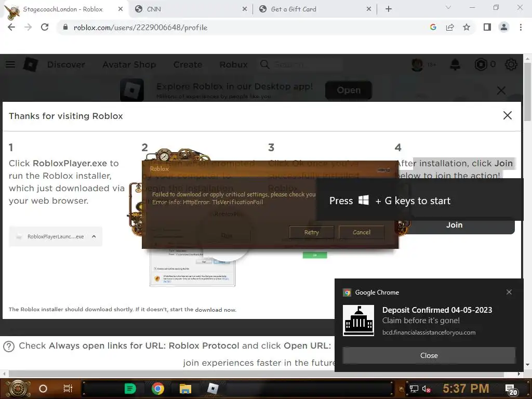
Task: Click the forward navigation arrow
Action: pyautogui.click(x=28, y=28)
